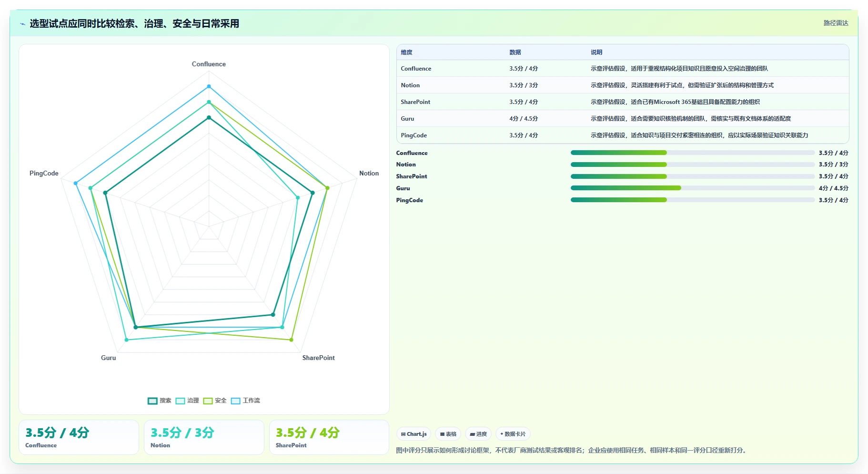Click the PingCode axis label on the radar chart

pos(44,173)
